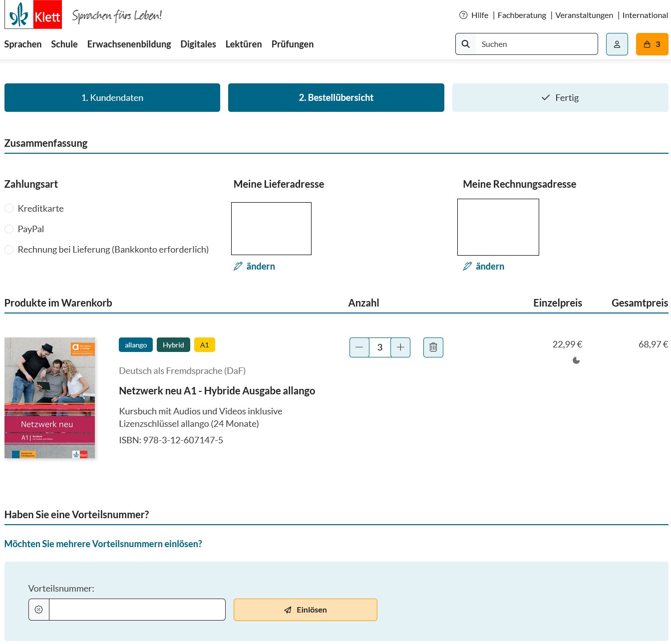Click the Einlösen button
Viewport: 671px width, 644px height.
point(305,610)
